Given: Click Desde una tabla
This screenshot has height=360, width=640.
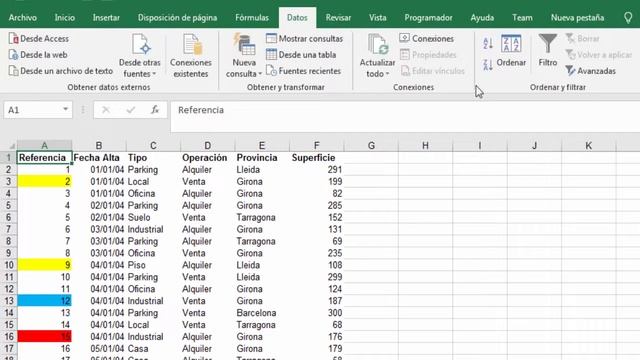Looking at the screenshot, I should click(x=301, y=55).
